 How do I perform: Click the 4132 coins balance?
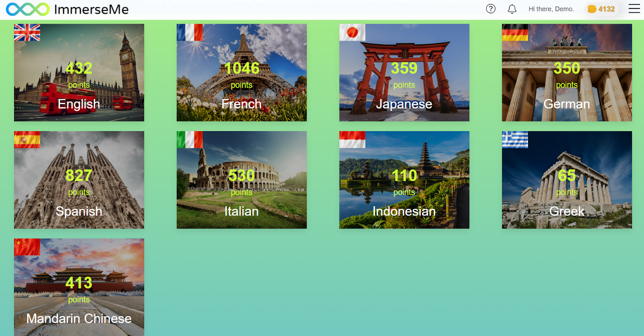pyautogui.click(x=601, y=9)
